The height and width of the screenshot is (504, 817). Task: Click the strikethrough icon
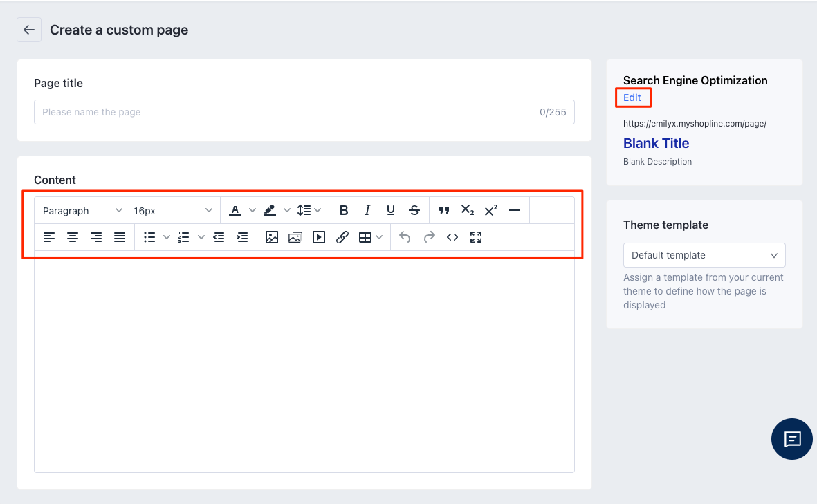(x=414, y=210)
